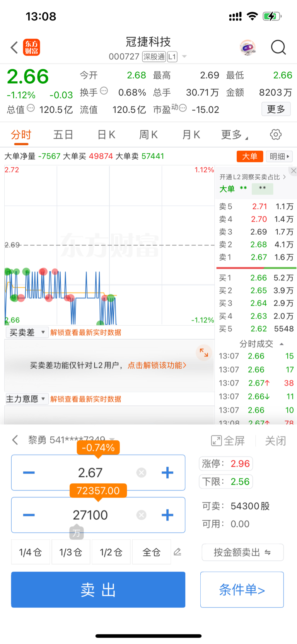Choose 全仓 full position
Screen dimensions: 297x644
point(151,552)
